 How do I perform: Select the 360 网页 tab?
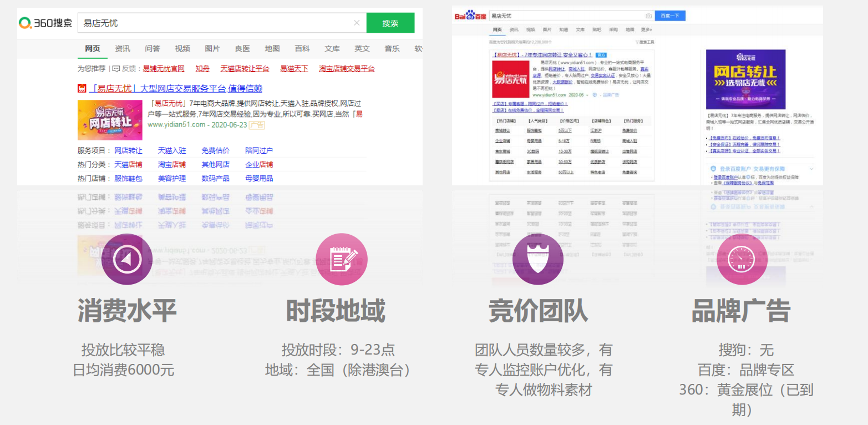(93, 49)
